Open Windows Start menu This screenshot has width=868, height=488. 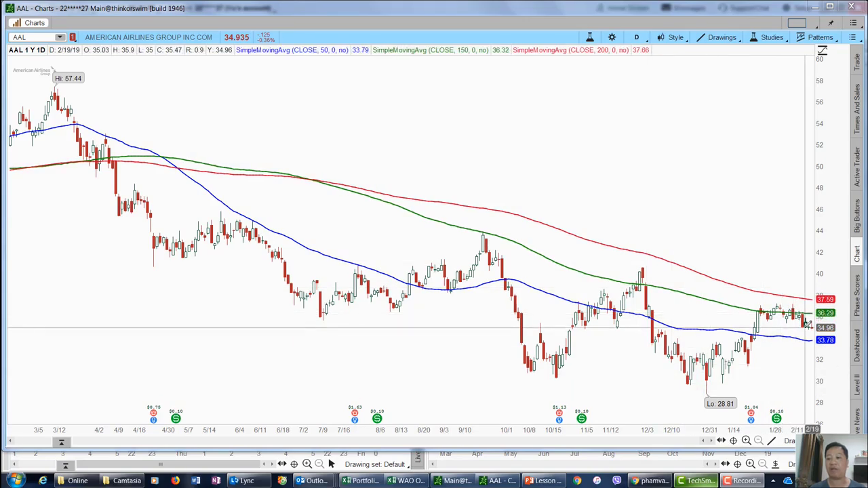point(15,481)
